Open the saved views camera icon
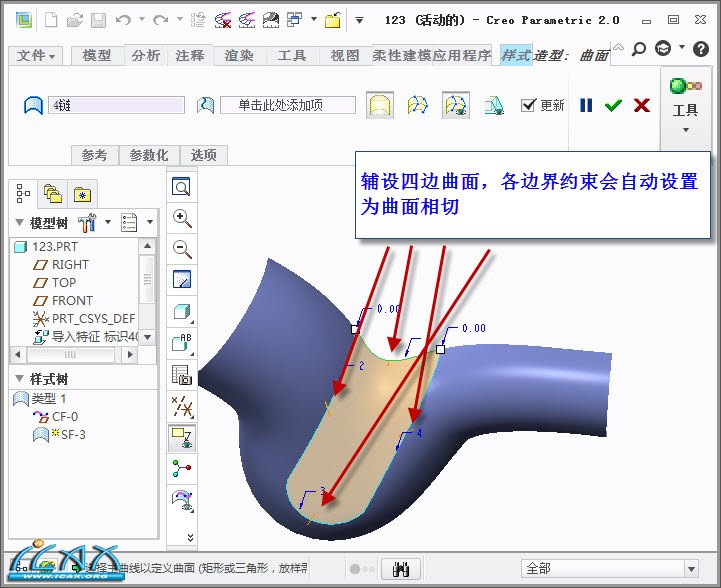721x588 pixels. 182,374
